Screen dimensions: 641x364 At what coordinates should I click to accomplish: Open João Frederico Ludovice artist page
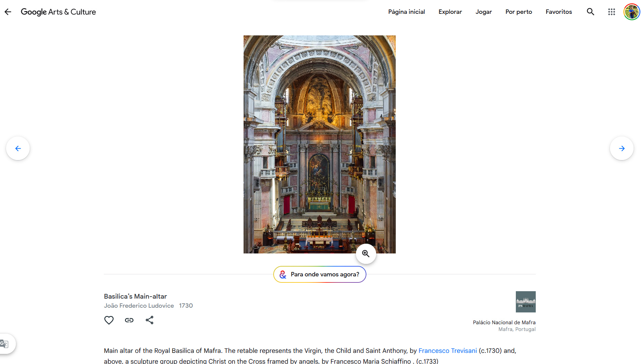click(x=139, y=306)
